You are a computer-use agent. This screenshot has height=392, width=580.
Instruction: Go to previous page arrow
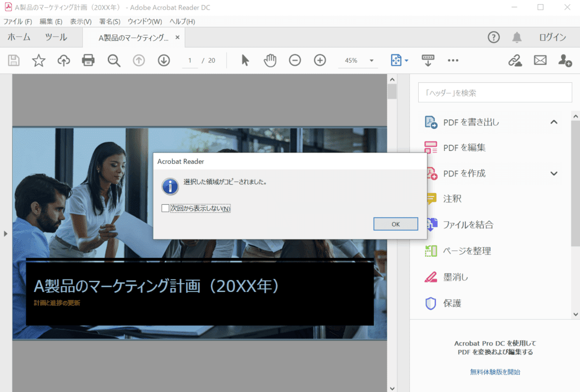pyautogui.click(x=139, y=60)
